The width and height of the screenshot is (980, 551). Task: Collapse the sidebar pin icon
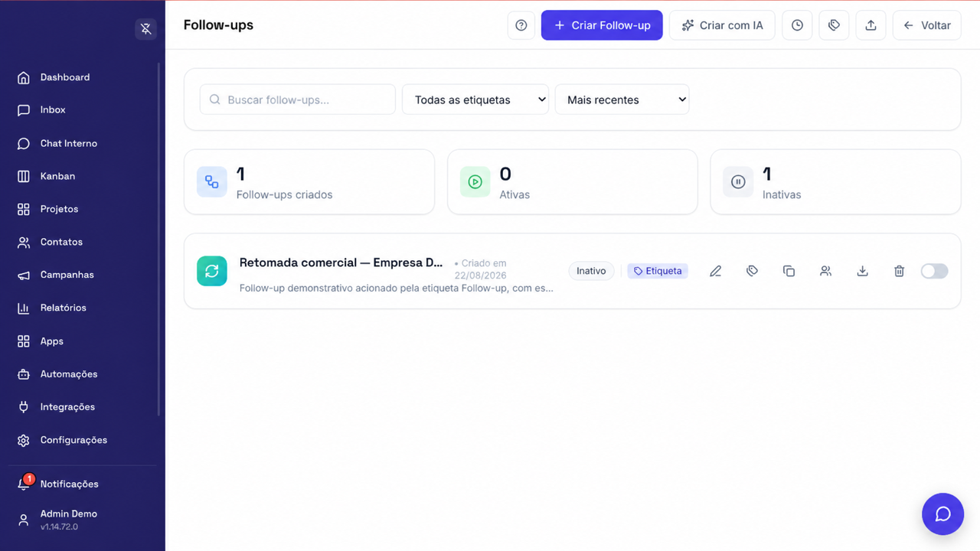click(x=145, y=29)
